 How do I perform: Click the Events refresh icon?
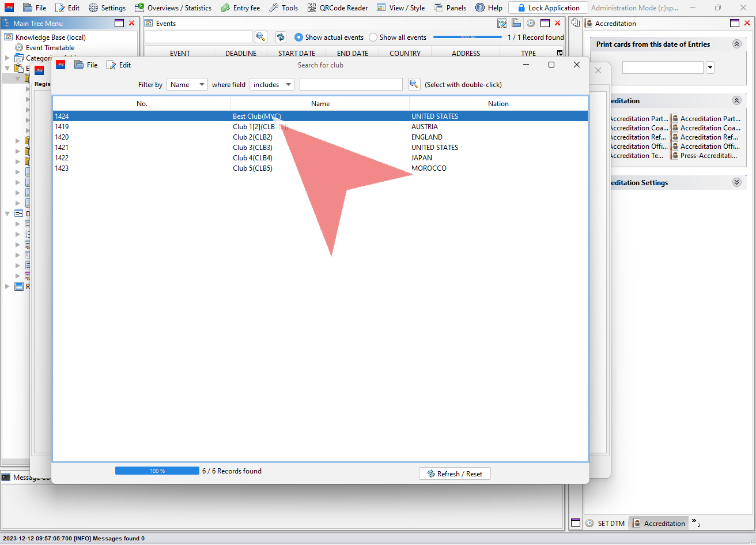tap(281, 37)
